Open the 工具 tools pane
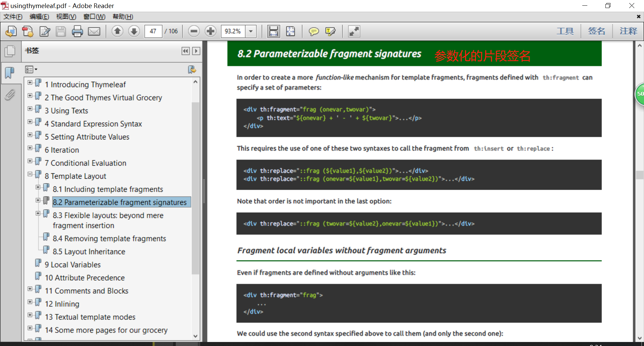 pyautogui.click(x=565, y=31)
